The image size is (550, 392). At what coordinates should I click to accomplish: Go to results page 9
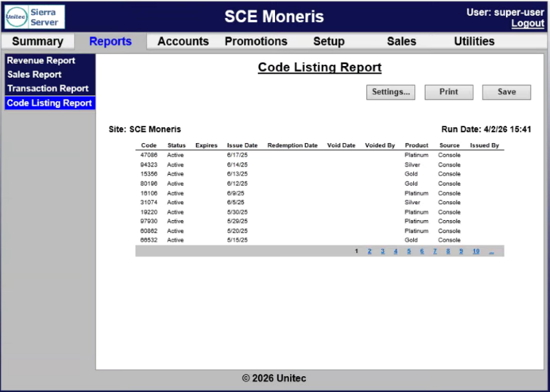coord(461,251)
